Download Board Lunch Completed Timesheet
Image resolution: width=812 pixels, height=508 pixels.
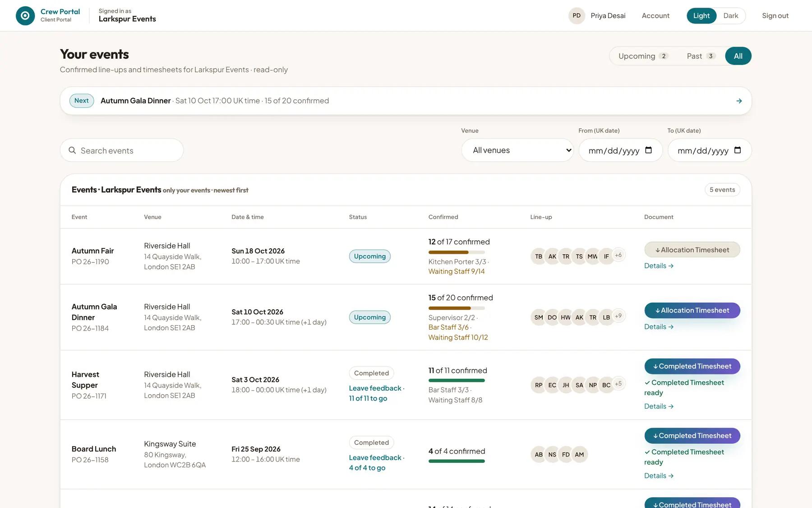pos(692,436)
